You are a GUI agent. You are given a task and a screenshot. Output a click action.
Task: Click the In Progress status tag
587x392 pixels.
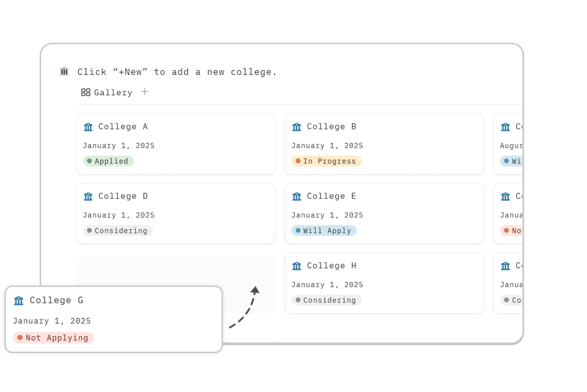(326, 161)
